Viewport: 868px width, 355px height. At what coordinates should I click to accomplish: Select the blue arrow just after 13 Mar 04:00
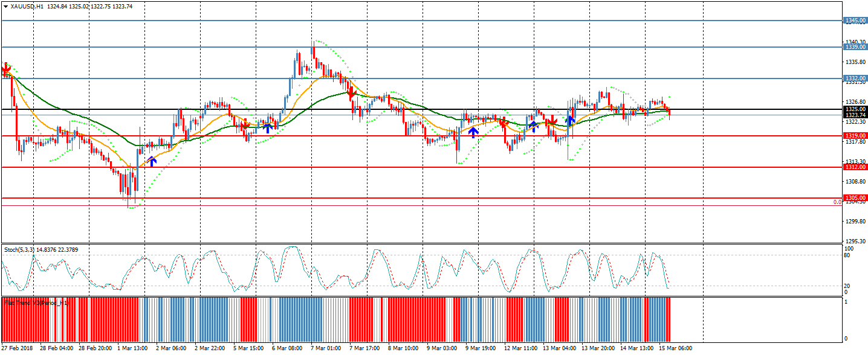[569, 120]
